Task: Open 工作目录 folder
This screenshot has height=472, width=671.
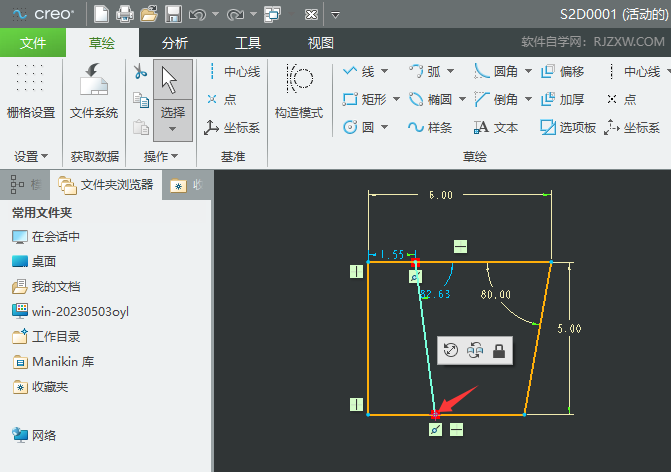Action: 46,336
